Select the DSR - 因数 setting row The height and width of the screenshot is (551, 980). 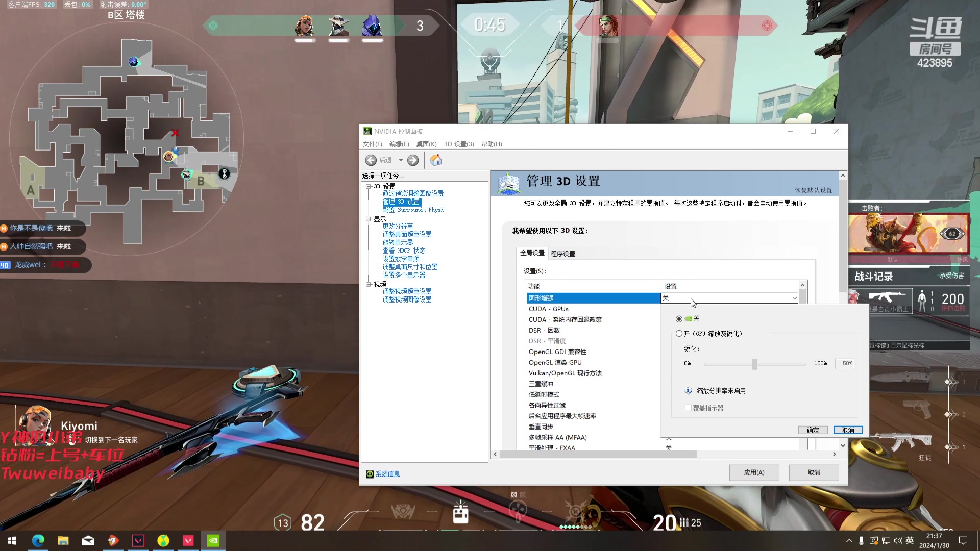point(593,331)
